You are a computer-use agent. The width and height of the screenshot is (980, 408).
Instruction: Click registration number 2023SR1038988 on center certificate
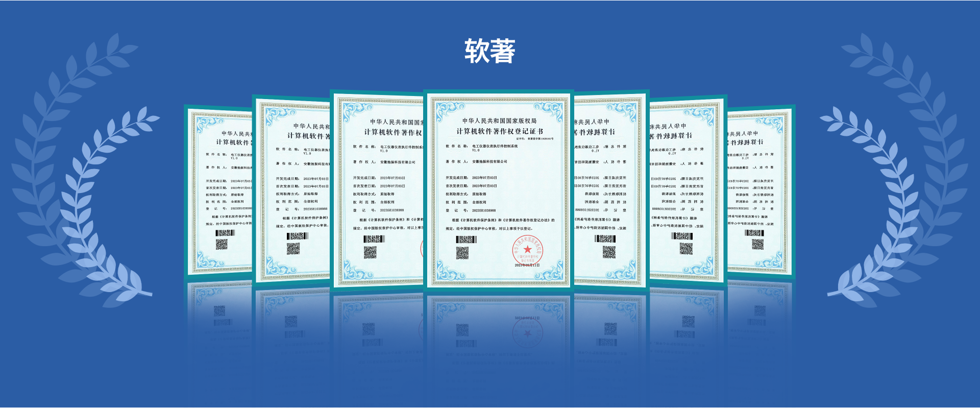pos(484,210)
